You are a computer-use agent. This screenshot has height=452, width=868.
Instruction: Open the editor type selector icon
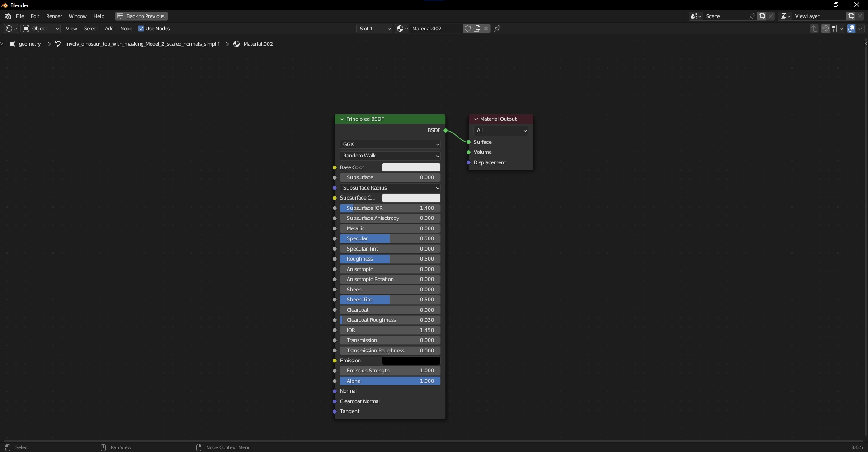(x=11, y=29)
